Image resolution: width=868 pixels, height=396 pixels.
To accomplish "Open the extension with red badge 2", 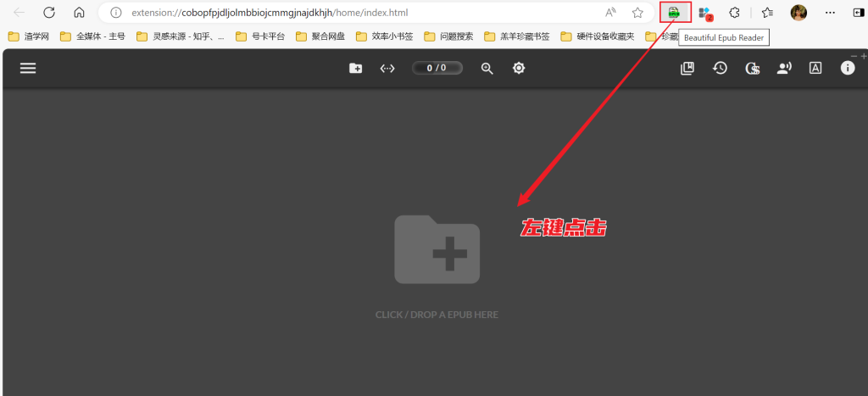I will coord(704,13).
